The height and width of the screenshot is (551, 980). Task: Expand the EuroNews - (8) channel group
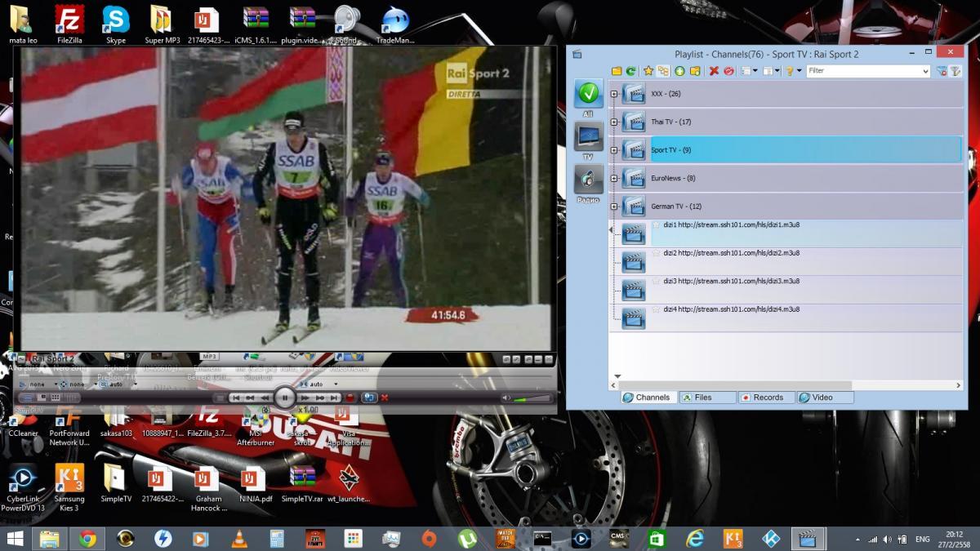click(x=614, y=178)
